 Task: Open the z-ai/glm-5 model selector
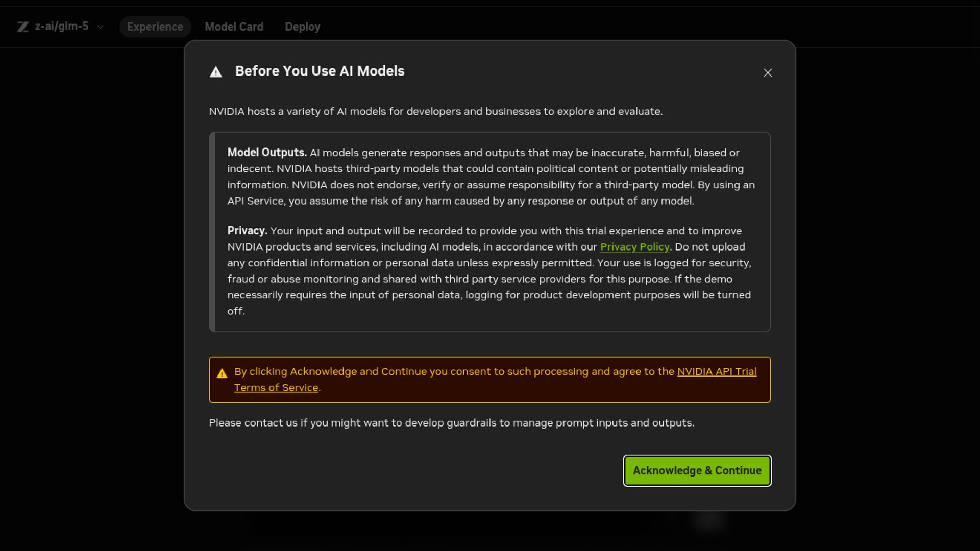(x=61, y=27)
